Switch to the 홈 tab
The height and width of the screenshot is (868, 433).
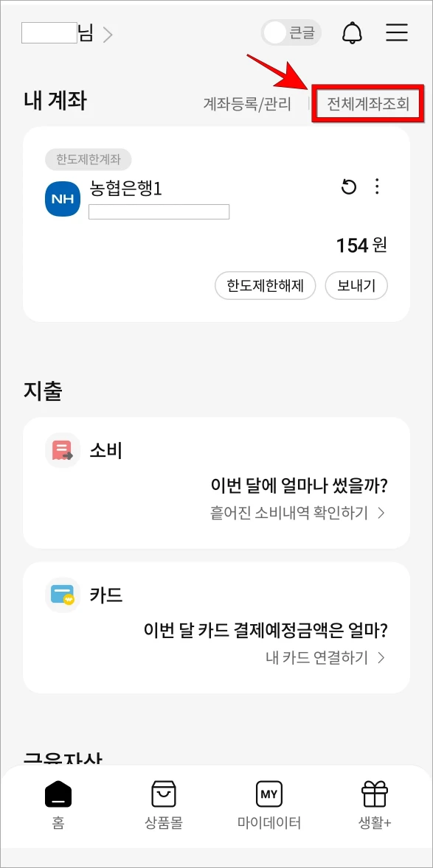click(58, 794)
